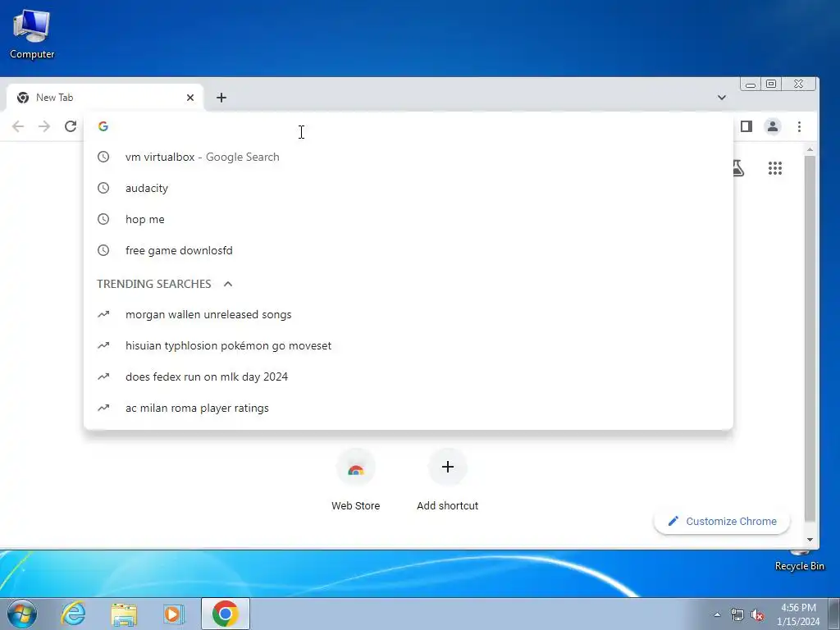This screenshot has height=630, width=840.
Task: Select does fedex run on mlk day 2024
Action: [409, 377]
